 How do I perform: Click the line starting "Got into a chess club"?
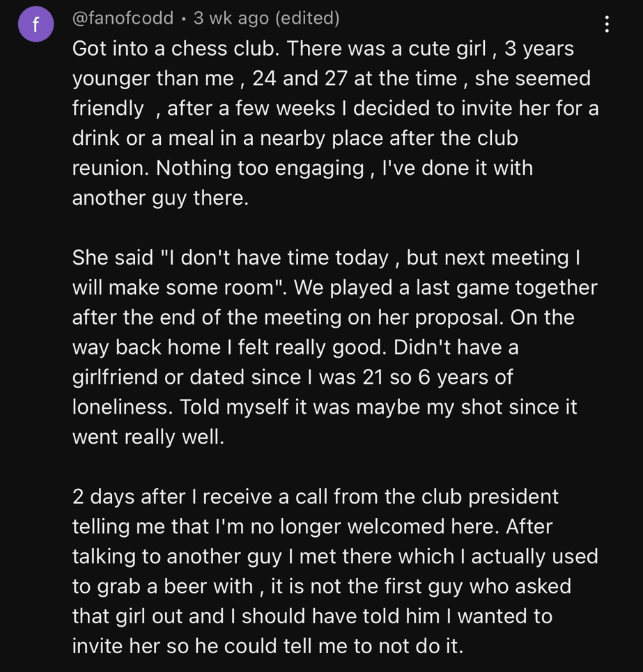coord(323,49)
